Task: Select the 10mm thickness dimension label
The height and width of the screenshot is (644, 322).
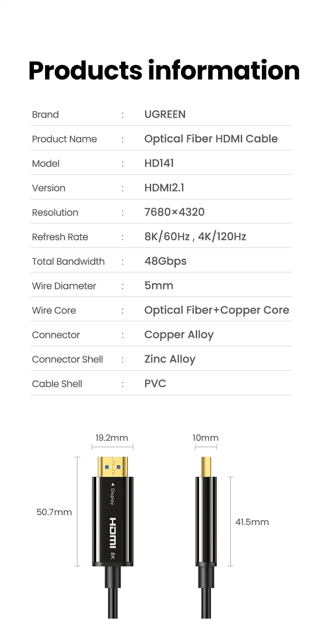Action: click(x=206, y=438)
